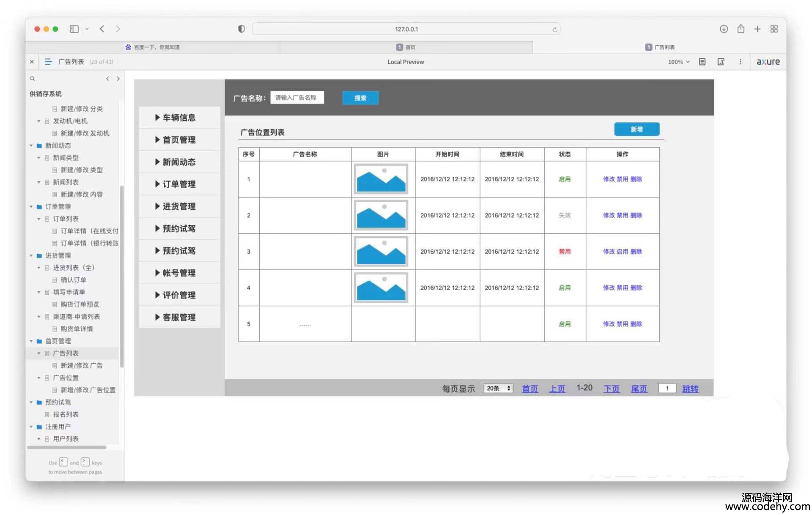Click the Safari share icon
The height and width of the screenshot is (515, 812).
click(x=741, y=29)
